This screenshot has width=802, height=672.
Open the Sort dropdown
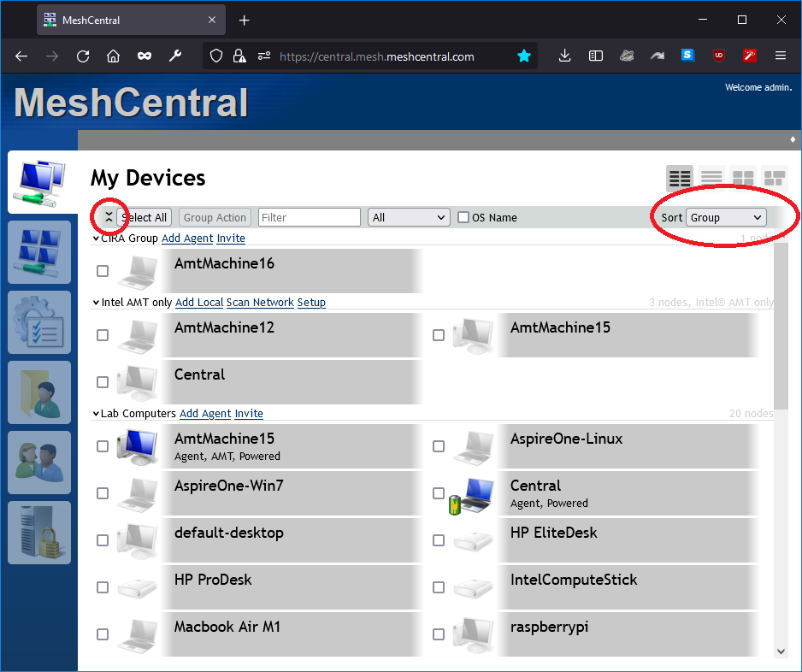pyautogui.click(x=725, y=217)
